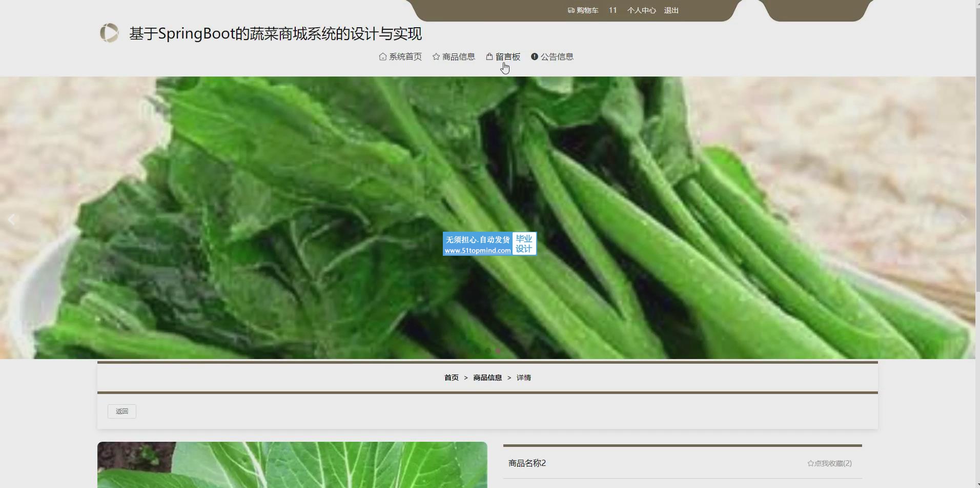
Task: Open the 购物车 shopping cart link
Action: [583, 10]
